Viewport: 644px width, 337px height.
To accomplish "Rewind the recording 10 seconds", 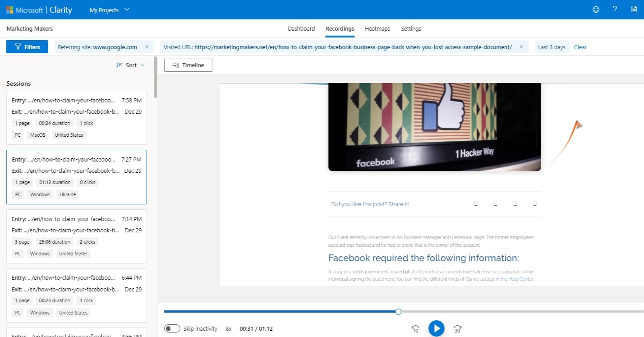I will point(415,329).
